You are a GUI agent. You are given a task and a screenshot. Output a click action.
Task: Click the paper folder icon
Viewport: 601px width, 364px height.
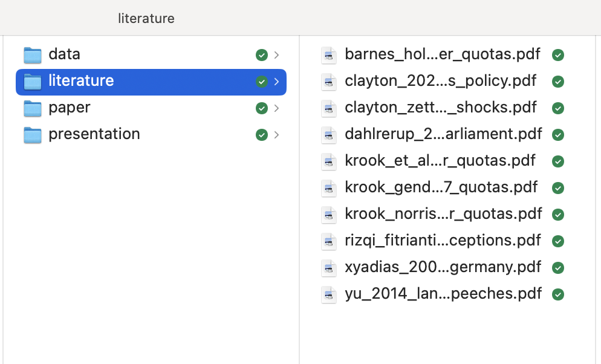point(32,108)
